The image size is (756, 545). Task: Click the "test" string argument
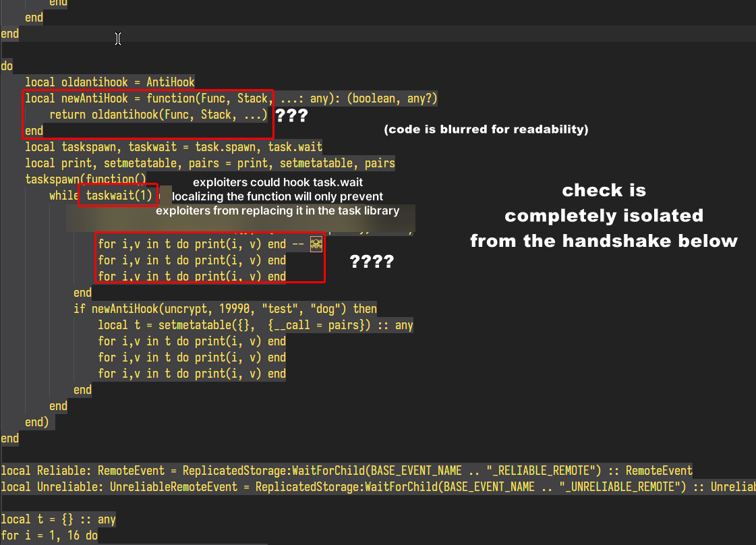280,309
